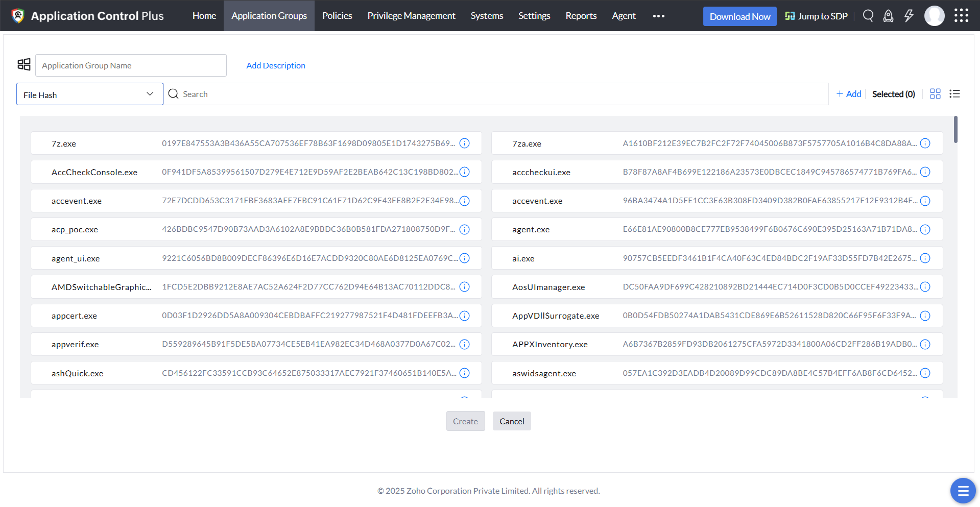
Task: Show info for AosUImanager.exe
Action: click(x=925, y=287)
